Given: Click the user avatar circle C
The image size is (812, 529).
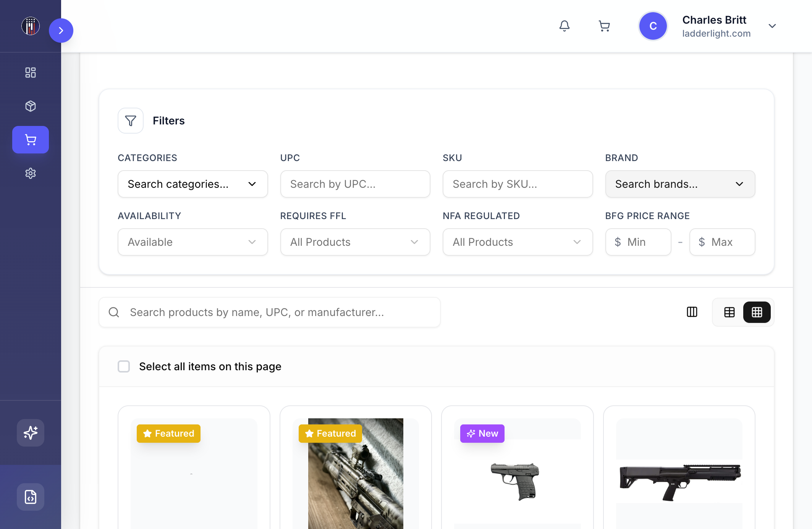Looking at the screenshot, I should [x=653, y=26].
